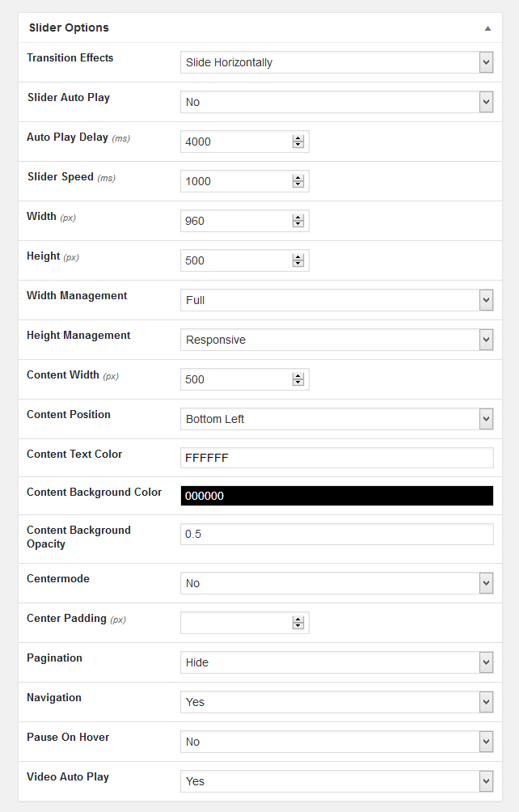Viewport: 519px width, 812px height.
Task: Click the Content Background Opacity field
Action: [336, 534]
